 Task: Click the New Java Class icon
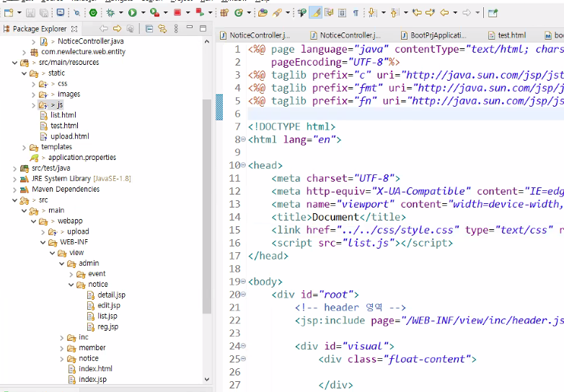tap(239, 13)
